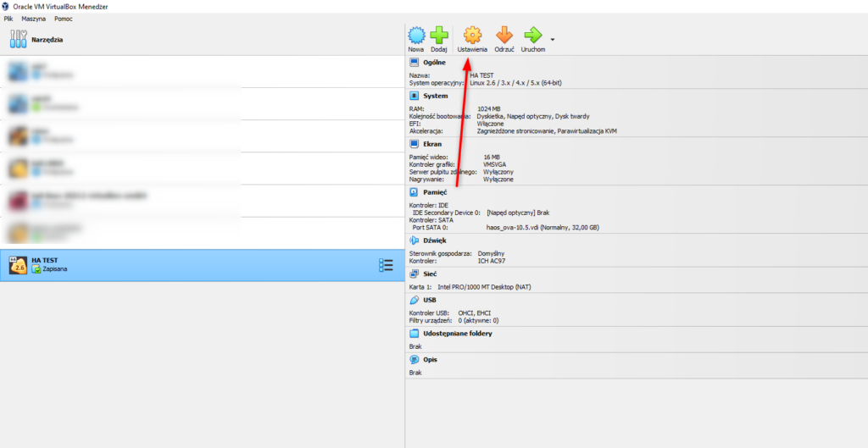Viewport: 868px width, 448px height.
Task: Click the System section header
Action: tap(435, 96)
